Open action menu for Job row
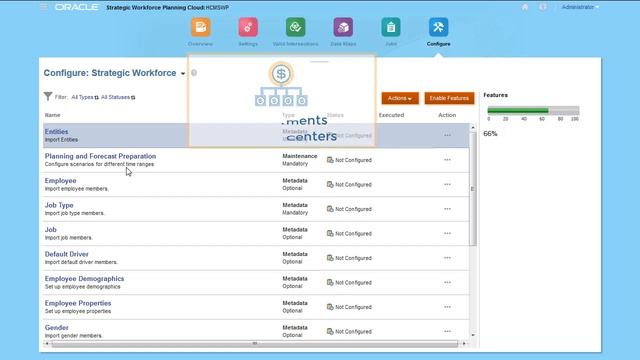This screenshot has width=640, height=360. coord(447,233)
